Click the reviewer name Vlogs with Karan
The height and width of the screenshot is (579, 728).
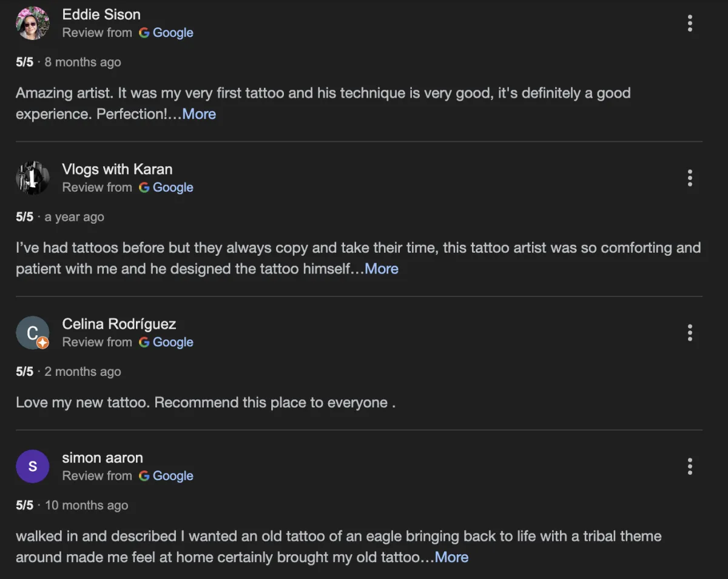(x=117, y=169)
